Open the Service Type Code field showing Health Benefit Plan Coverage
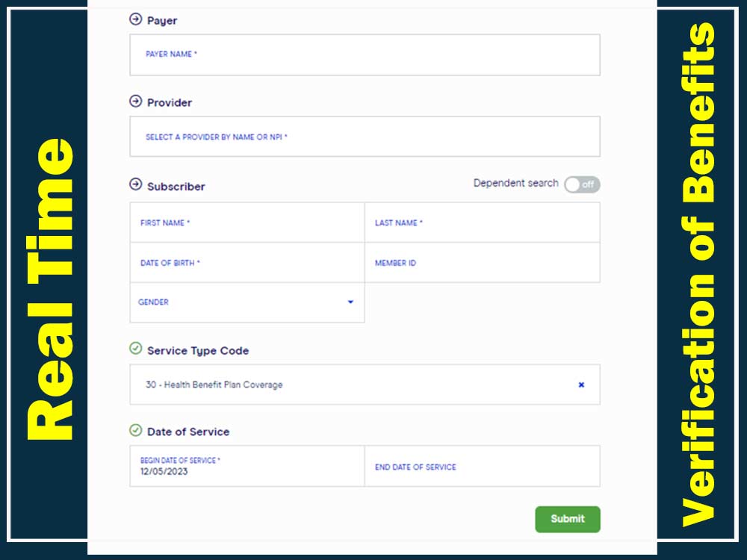The image size is (747, 560). [365, 385]
